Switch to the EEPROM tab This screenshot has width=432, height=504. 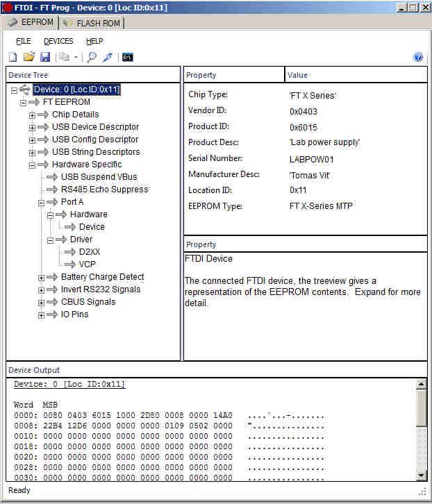(31, 22)
